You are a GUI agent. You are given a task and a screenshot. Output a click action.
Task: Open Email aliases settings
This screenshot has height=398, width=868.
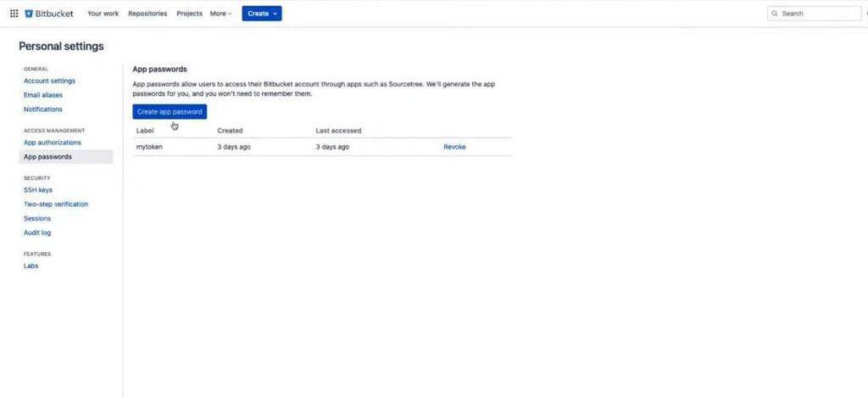click(43, 95)
